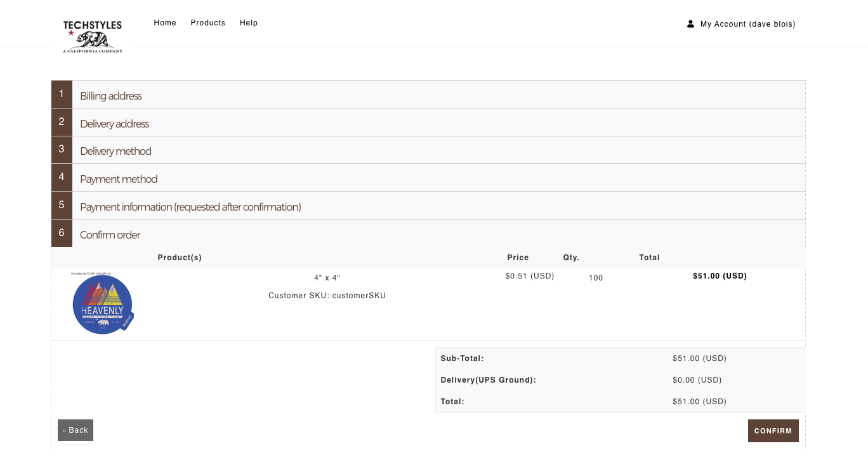Expand the Billing address step
The height and width of the screenshot is (460, 868).
click(x=428, y=95)
